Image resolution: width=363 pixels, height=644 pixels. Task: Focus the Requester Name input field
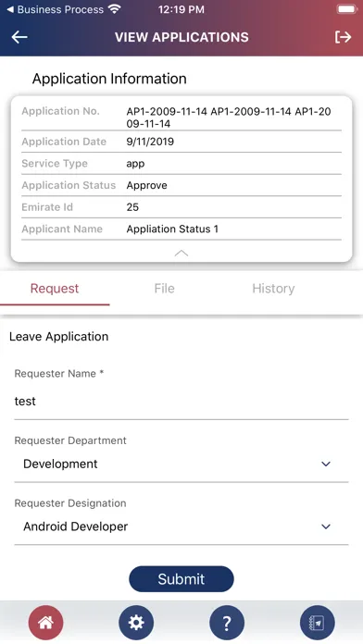coord(181,402)
